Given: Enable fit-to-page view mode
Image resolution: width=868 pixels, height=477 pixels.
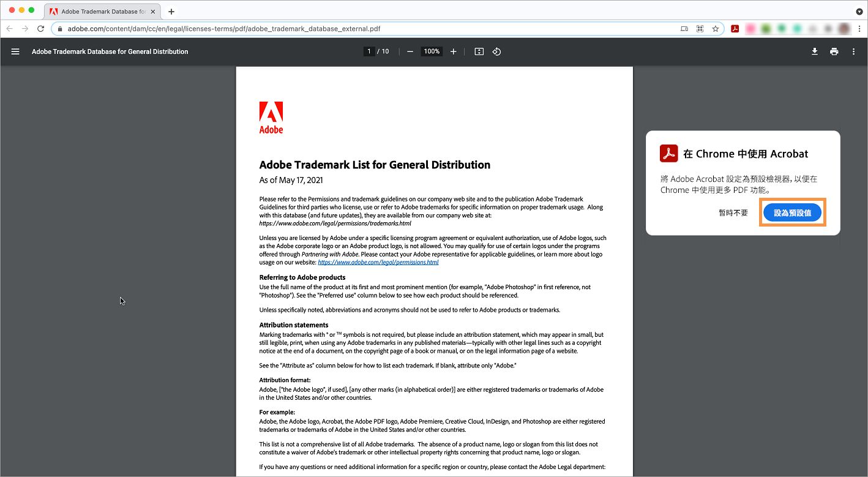Looking at the screenshot, I should (x=478, y=51).
